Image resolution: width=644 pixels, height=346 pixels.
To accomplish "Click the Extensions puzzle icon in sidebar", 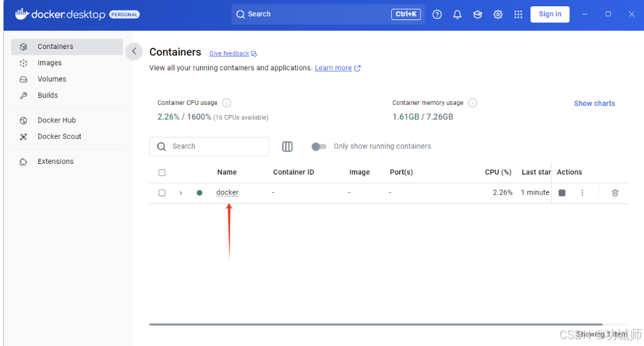I will (23, 161).
